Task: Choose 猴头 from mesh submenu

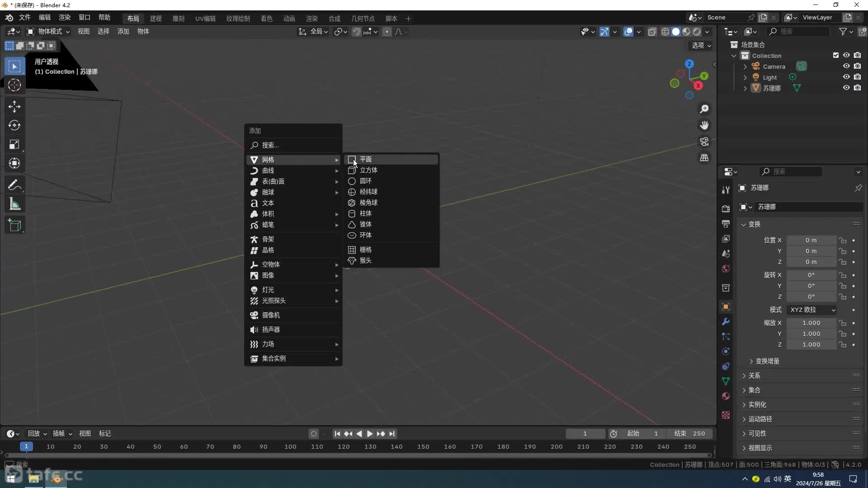Action: (392, 261)
